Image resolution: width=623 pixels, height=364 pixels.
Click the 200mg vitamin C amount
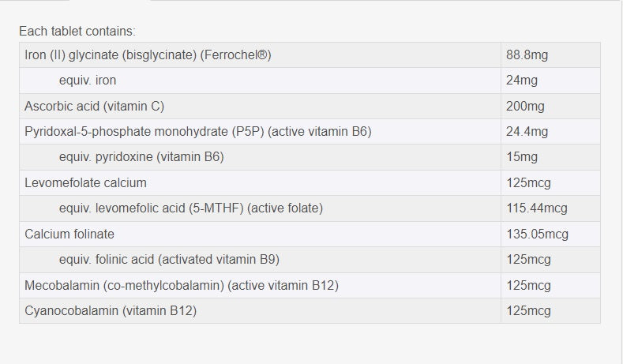[525, 106]
